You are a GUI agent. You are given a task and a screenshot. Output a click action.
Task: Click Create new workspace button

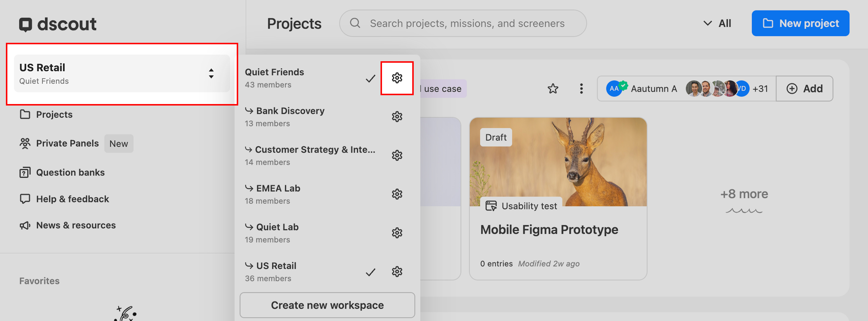coord(327,305)
